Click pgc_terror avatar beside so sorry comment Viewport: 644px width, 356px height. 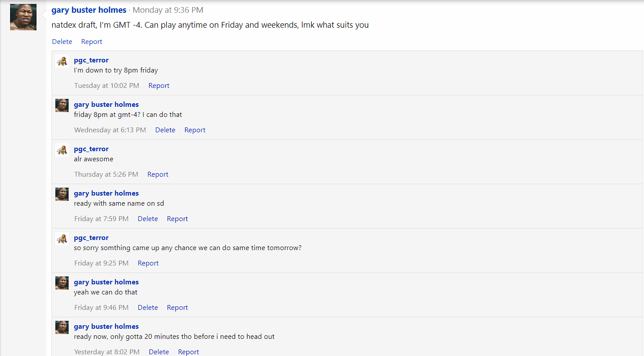tap(62, 238)
